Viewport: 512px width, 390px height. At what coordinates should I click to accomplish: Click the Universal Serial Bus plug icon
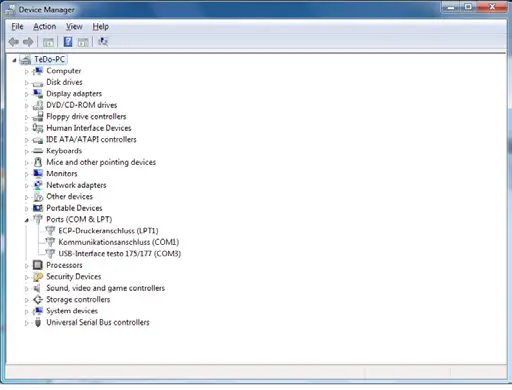pyautogui.click(x=38, y=322)
